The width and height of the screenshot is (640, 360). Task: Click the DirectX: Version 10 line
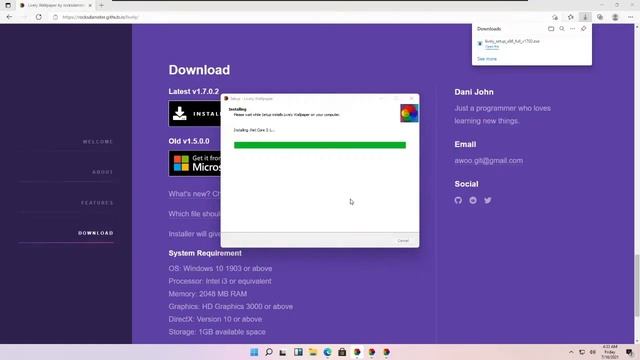[x=215, y=319]
